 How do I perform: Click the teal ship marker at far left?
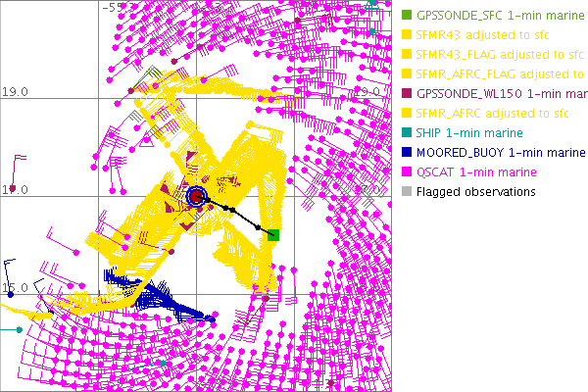pos(18,330)
